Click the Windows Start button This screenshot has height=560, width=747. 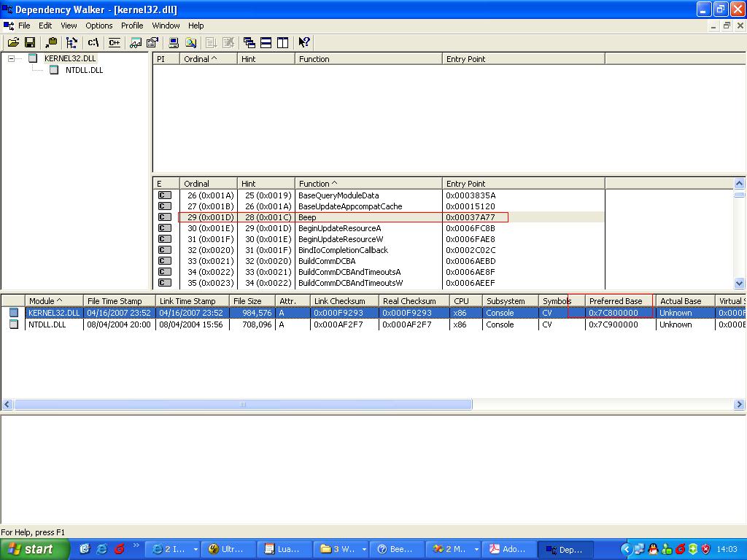click(x=34, y=549)
